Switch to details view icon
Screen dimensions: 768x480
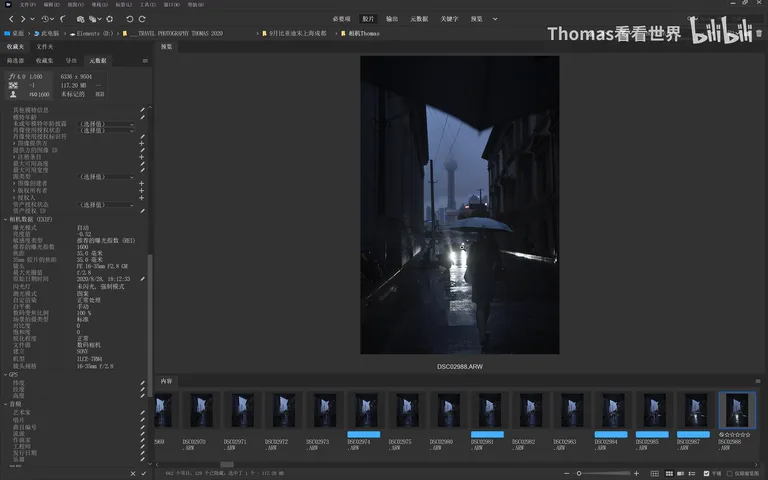click(x=680, y=474)
